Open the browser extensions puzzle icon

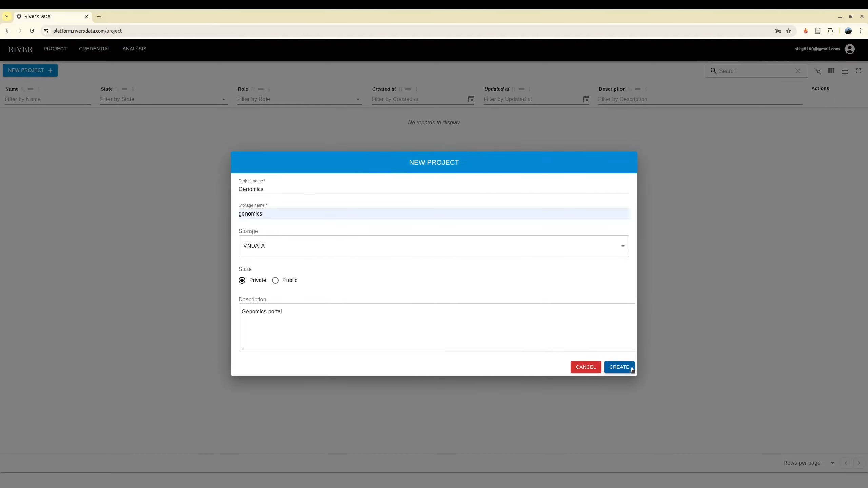coord(830,31)
